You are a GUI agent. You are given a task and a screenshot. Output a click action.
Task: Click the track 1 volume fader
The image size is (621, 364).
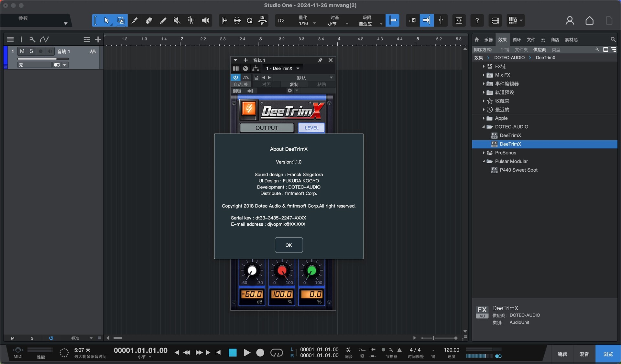[x=43, y=59]
